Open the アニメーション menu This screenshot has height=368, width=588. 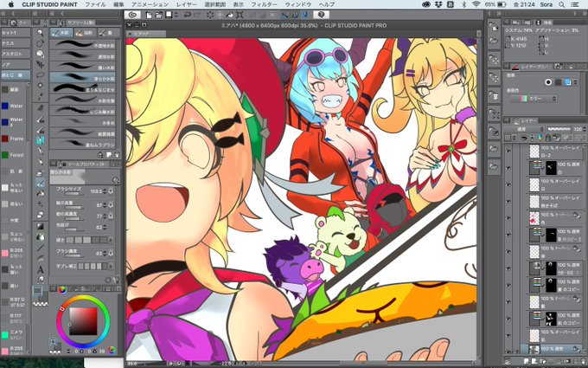coord(150,4)
